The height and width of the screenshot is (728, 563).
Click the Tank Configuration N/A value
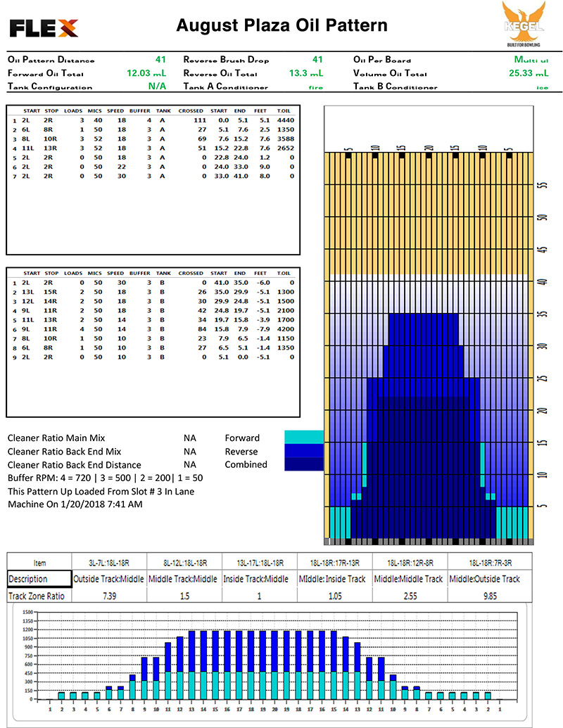(157, 87)
